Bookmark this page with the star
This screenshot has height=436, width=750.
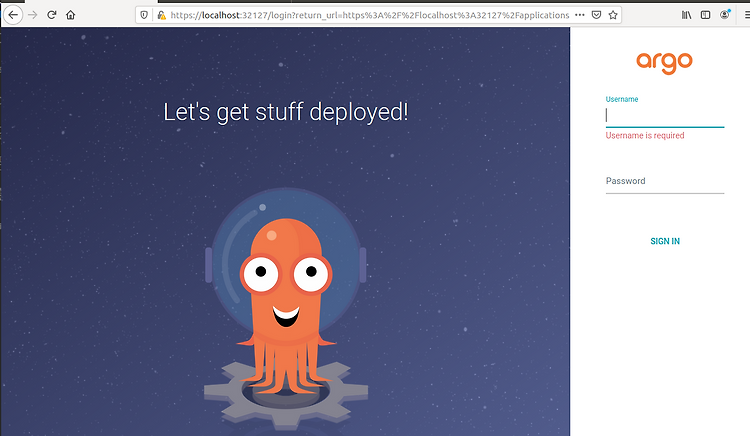(x=613, y=15)
